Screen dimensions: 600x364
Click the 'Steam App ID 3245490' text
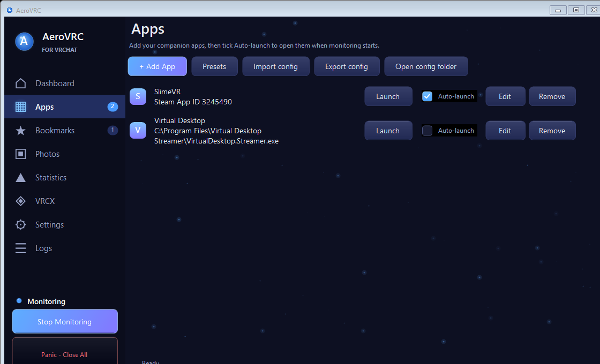tap(193, 102)
